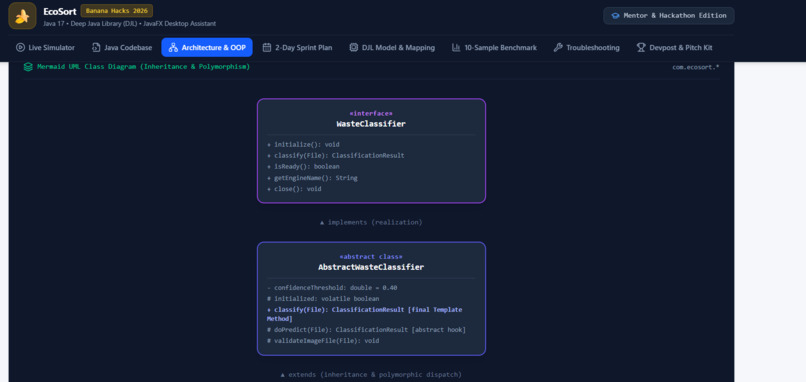The image size is (806, 382).
Task: Click the graduation cap icon in Mentor badge
Action: [615, 16]
